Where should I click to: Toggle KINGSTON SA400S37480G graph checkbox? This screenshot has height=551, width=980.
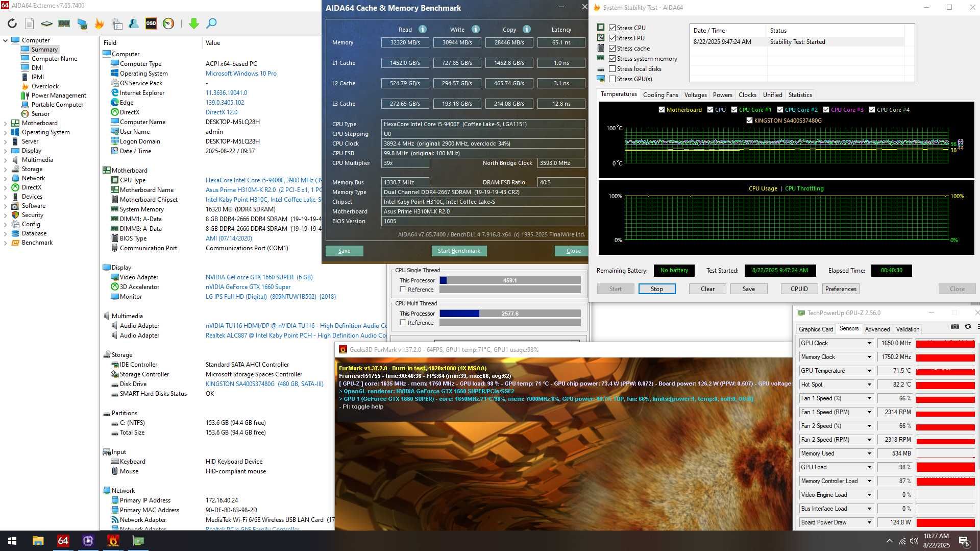(749, 121)
